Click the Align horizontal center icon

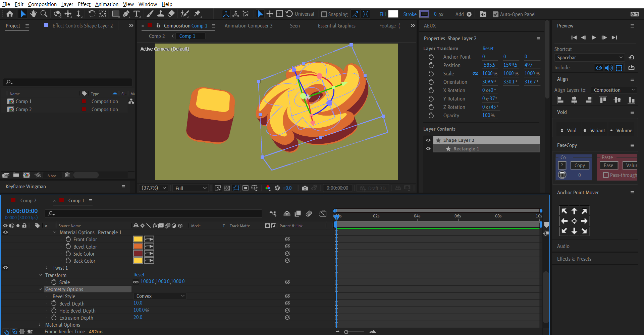(x=574, y=100)
